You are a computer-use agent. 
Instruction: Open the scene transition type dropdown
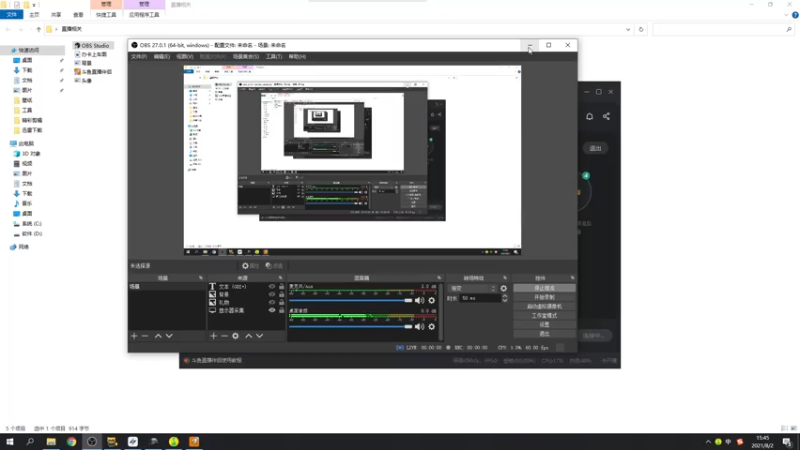tap(472, 288)
